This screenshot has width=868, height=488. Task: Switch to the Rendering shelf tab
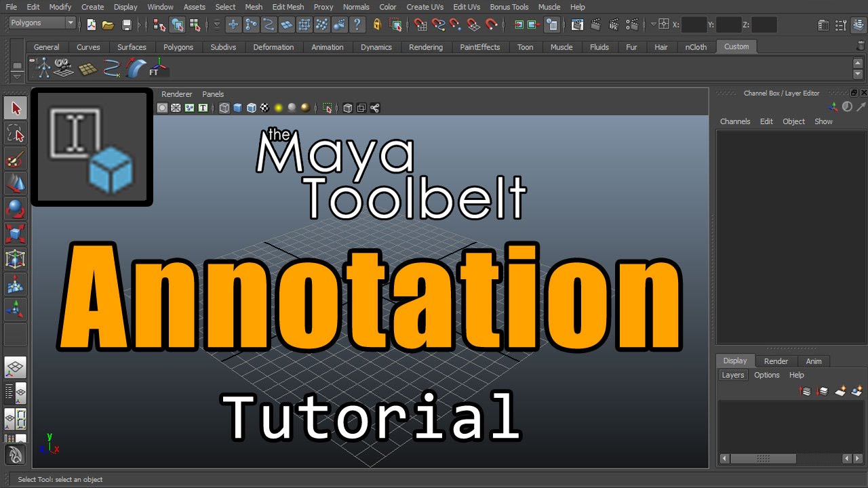coord(426,47)
